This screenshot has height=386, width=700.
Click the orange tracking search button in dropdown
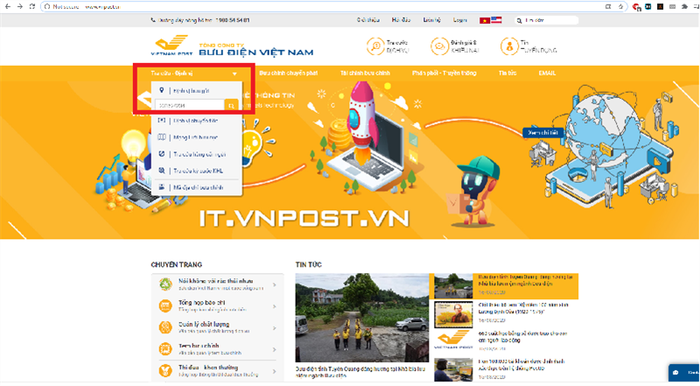pyautogui.click(x=231, y=105)
